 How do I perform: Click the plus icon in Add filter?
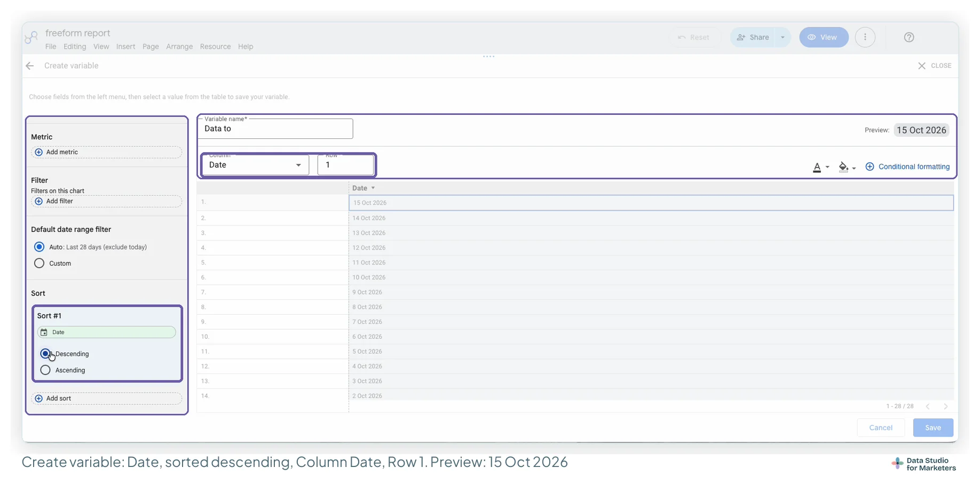click(x=38, y=201)
